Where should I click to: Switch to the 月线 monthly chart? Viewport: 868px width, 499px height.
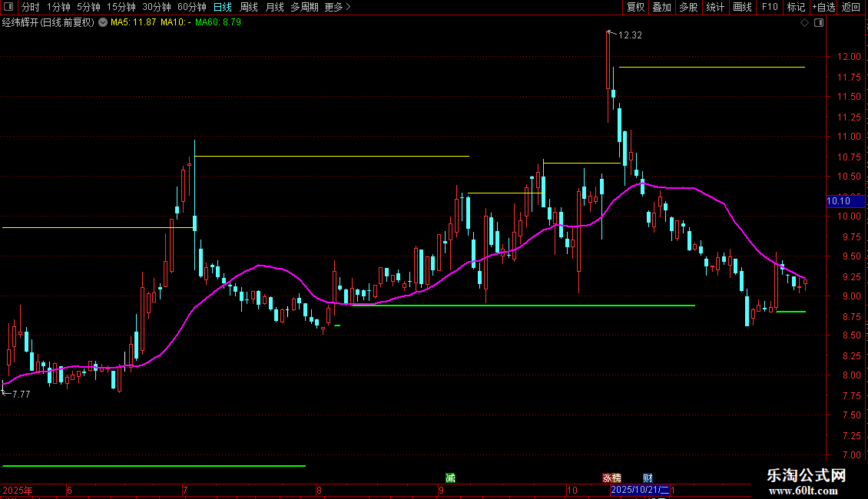[x=274, y=7]
